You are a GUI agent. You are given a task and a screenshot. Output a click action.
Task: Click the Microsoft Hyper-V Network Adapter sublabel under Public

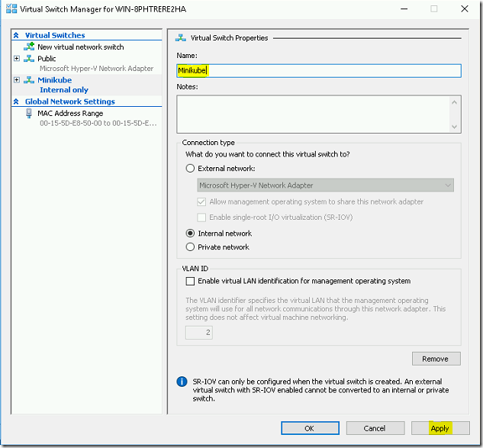tap(96, 68)
